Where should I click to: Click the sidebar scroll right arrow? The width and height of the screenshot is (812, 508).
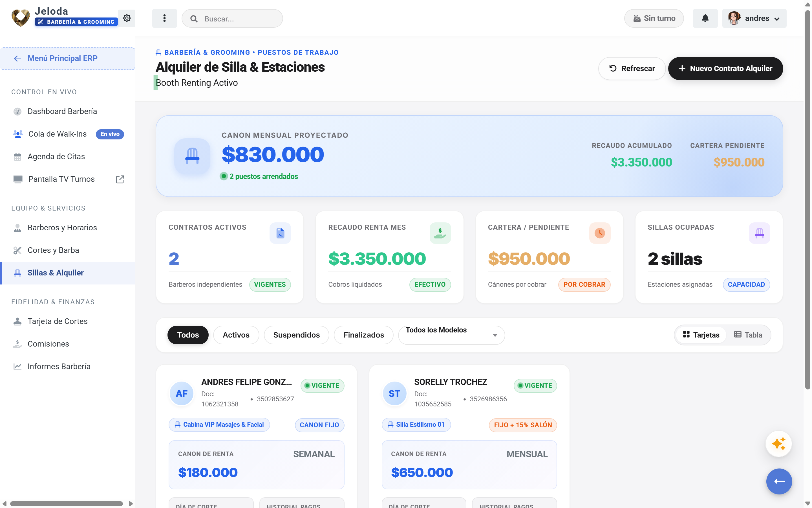pyautogui.click(x=131, y=504)
